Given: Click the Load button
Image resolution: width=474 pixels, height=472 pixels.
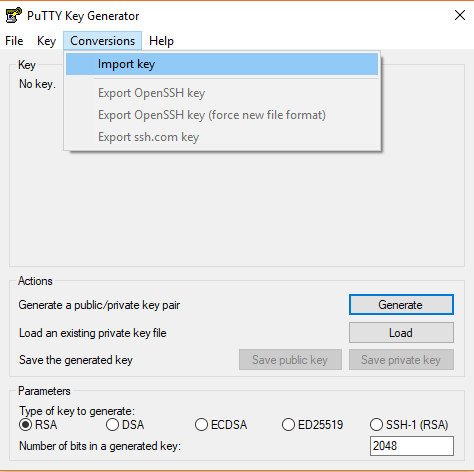Looking at the screenshot, I should pyautogui.click(x=401, y=333).
